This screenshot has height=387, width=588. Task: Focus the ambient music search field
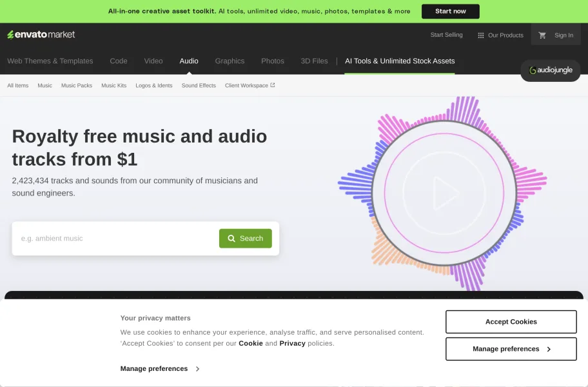pyautogui.click(x=116, y=239)
